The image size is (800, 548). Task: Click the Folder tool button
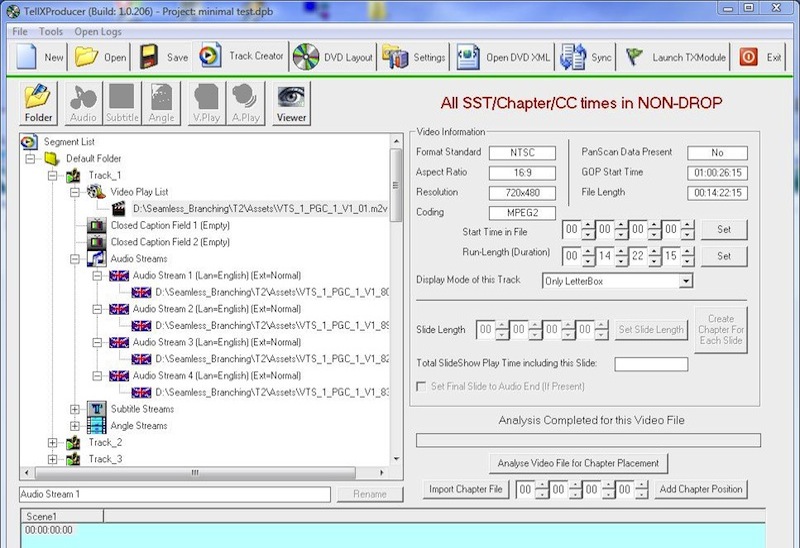point(39,103)
